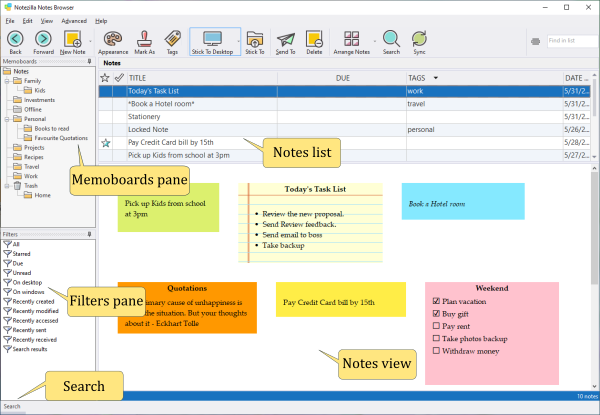The image size is (600, 415).
Task: Click the Stick To Desktop icon
Action: (214, 40)
